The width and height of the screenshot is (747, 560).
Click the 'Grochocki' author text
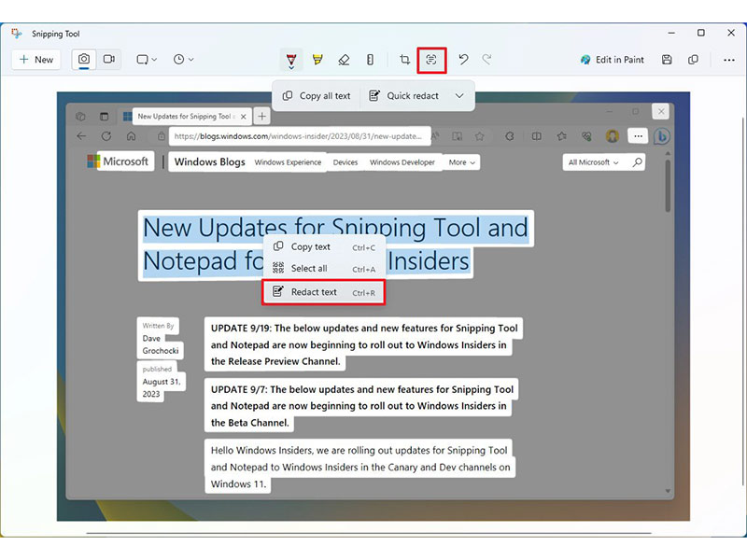pos(160,351)
